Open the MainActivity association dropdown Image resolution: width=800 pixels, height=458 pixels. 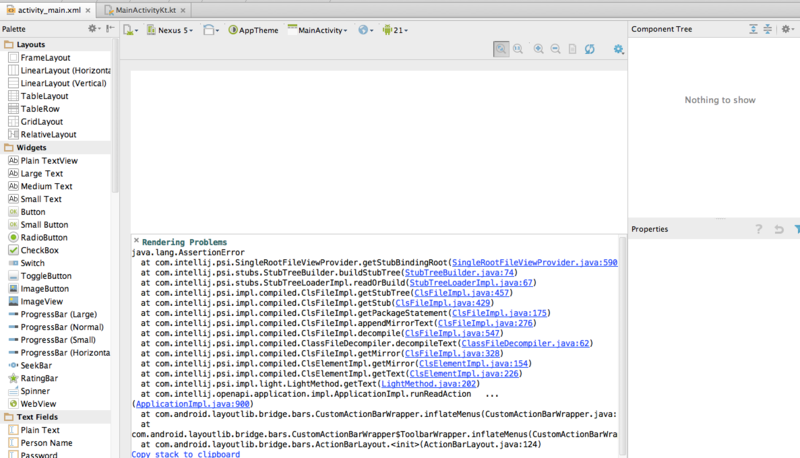pos(317,30)
